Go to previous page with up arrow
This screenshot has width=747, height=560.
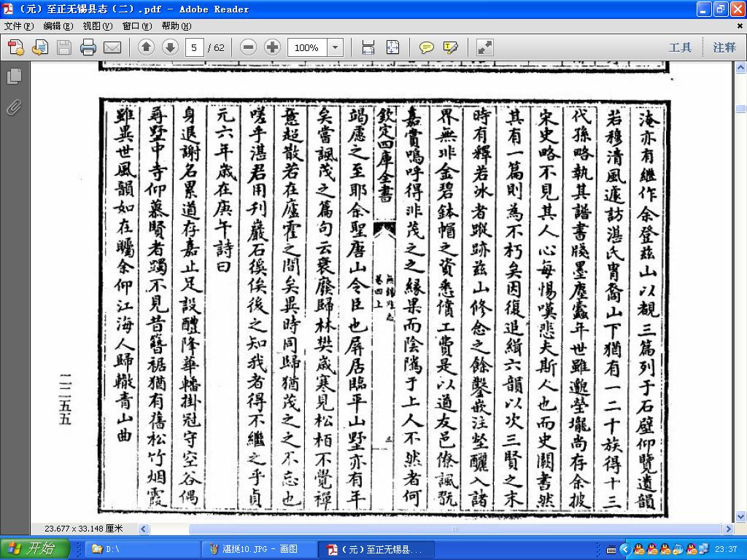click(x=146, y=47)
